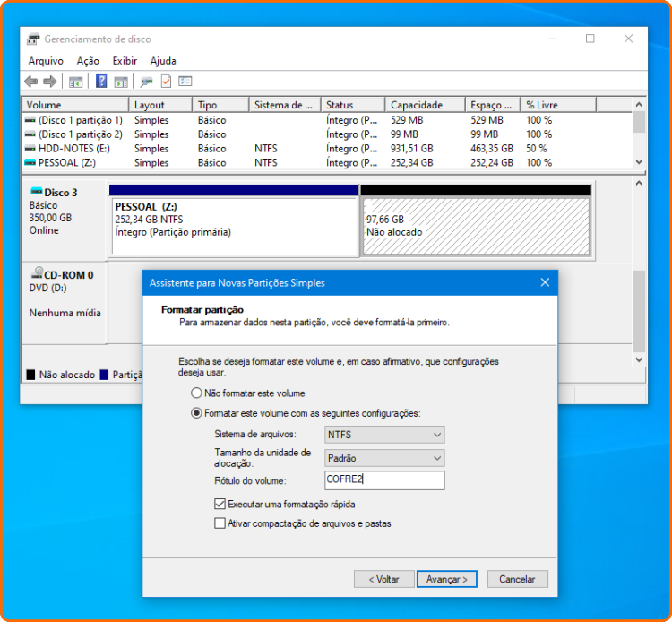Uncheck 'Executar uma formatação rápida' checkbox

pyautogui.click(x=220, y=504)
